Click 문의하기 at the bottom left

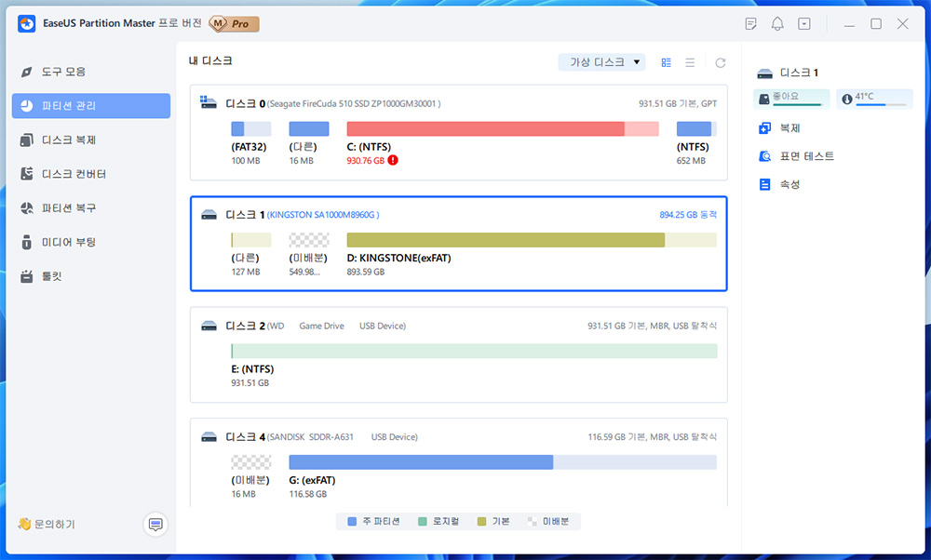47,524
